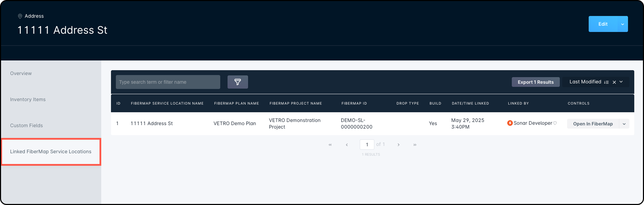Click the 11111 Address St table cell

[152, 123]
